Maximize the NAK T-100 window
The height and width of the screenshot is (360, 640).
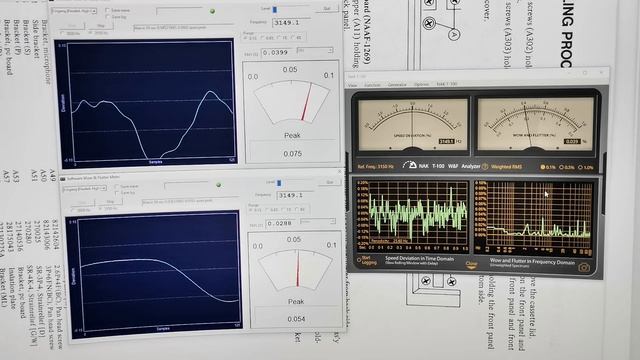(x=585, y=73)
